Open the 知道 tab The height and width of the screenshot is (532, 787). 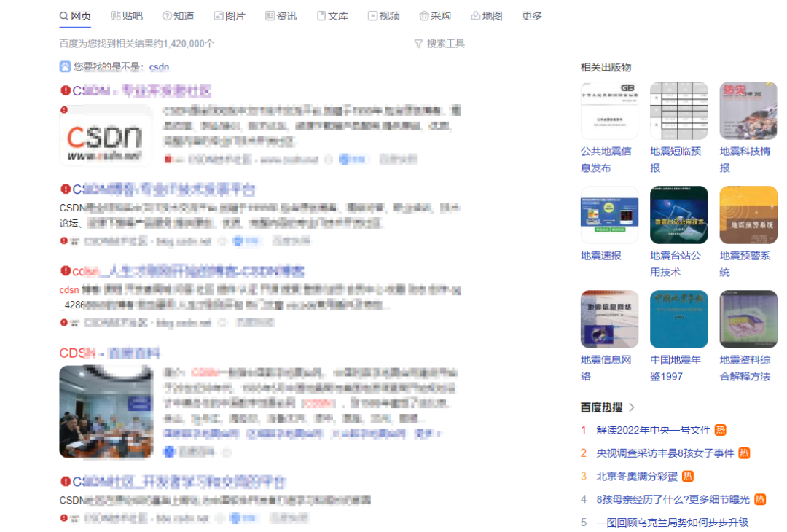click(x=179, y=16)
